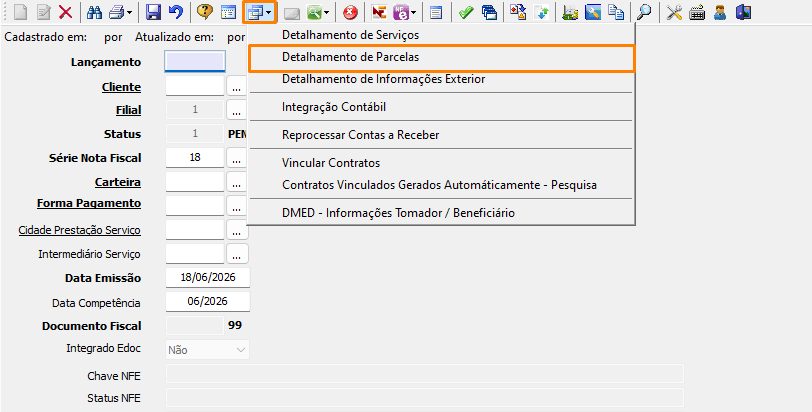This screenshot has height=412, width=812.
Task: Choose Reprocessar Contas a Receber
Action: point(441,135)
